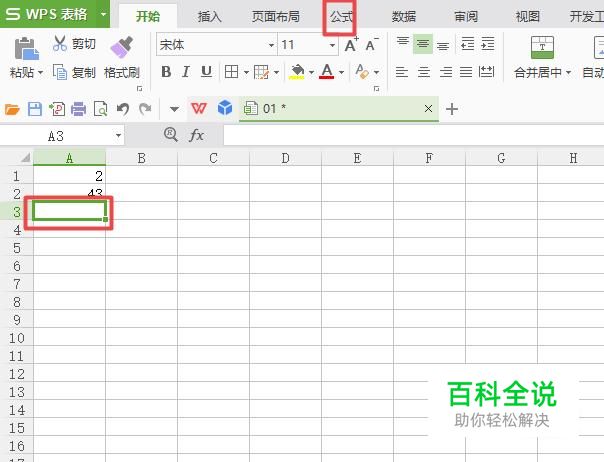Toggle Italic formatting
The width and height of the screenshot is (604, 462).
coord(186,72)
